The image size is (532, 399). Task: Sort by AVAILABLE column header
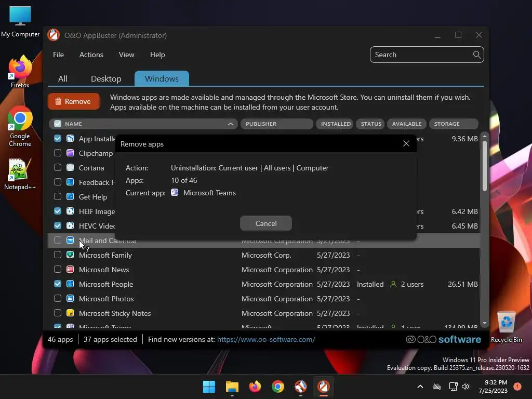(406, 124)
